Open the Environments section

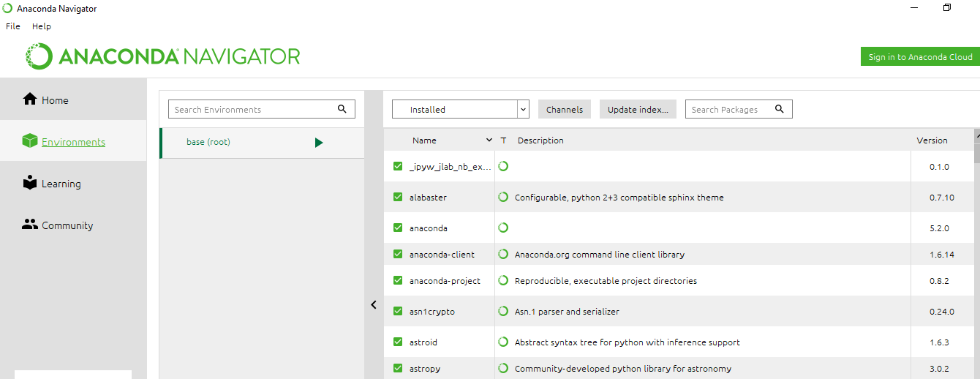tap(73, 142)
